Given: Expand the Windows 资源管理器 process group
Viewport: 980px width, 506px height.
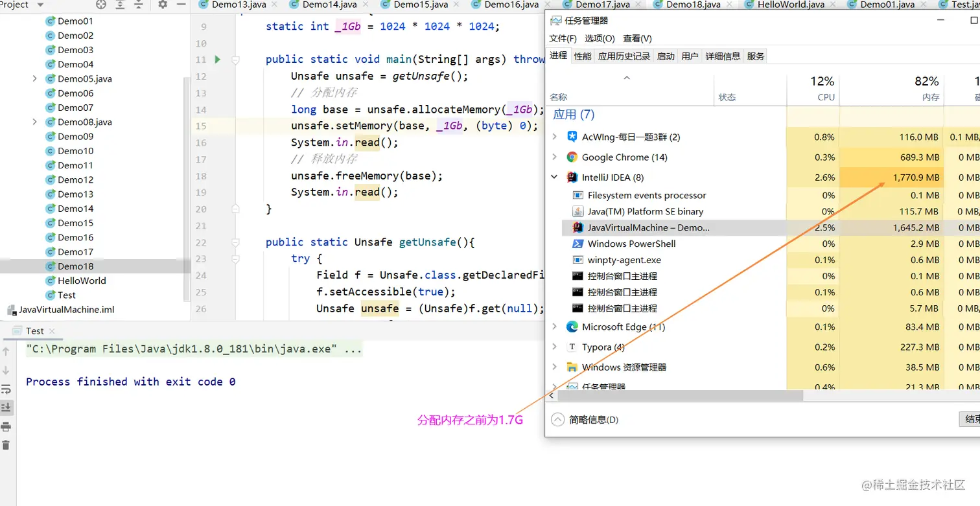Looking at the screenshot, I should [x=554, y=367].
